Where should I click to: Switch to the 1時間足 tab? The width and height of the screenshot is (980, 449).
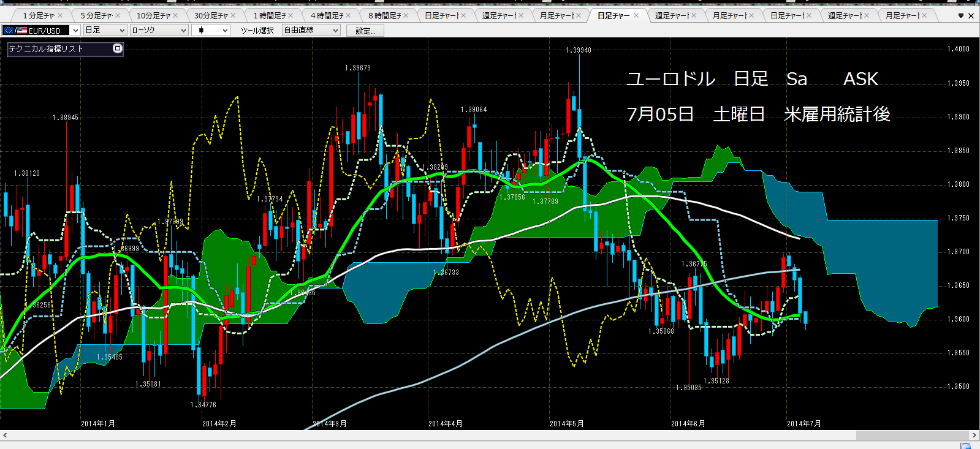[x=270, y=16]
